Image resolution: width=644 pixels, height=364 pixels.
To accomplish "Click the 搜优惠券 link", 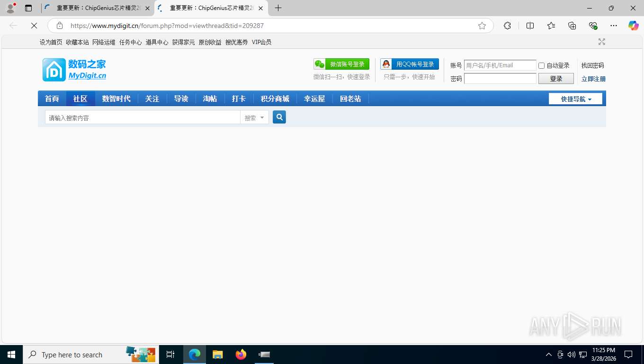I will [x=237, y=42].
